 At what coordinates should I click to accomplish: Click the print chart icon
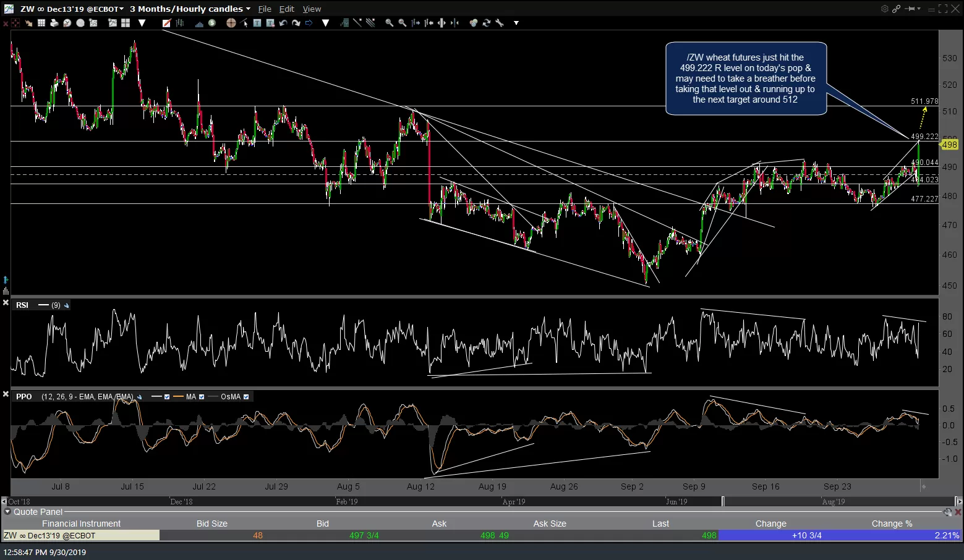[x=54, y=23]
